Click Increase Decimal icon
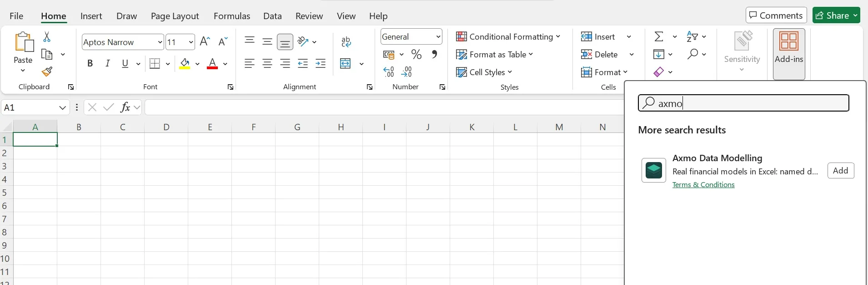868x285 pixels. (x=389, y=71)
